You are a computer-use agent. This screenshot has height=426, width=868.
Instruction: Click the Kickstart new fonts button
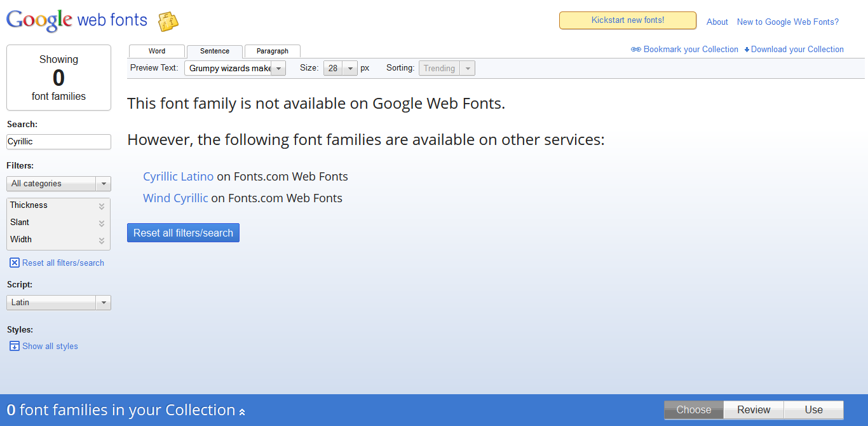tap(627, 20)
